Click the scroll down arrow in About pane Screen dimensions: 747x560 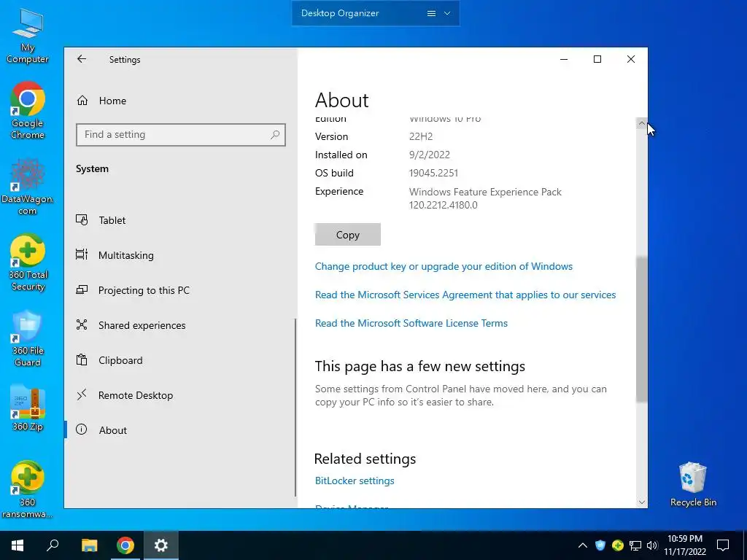click(x=642, y=502)
